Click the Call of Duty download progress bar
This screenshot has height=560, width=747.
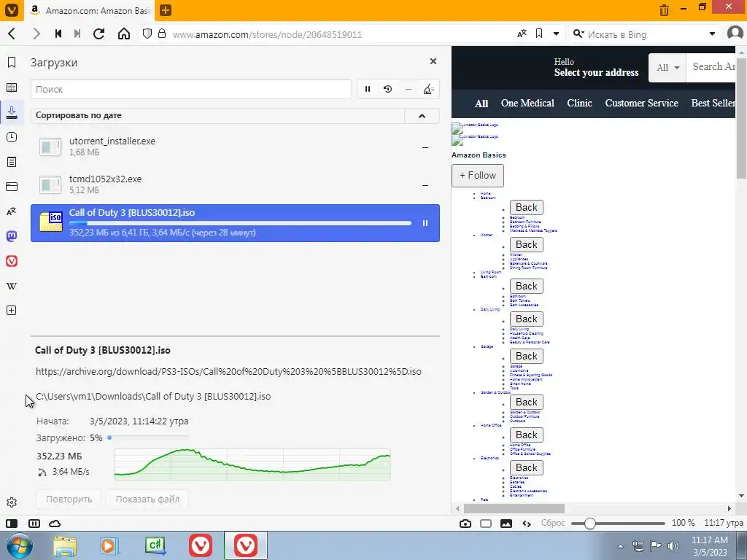pyautogui.click(x=240, y=223)
